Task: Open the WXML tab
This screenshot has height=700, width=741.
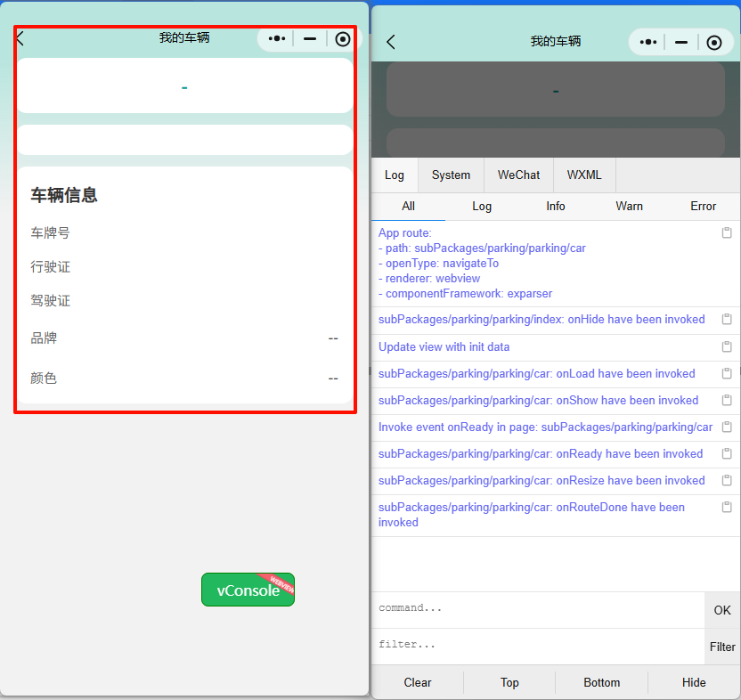Action: click(x=584, y=175)
